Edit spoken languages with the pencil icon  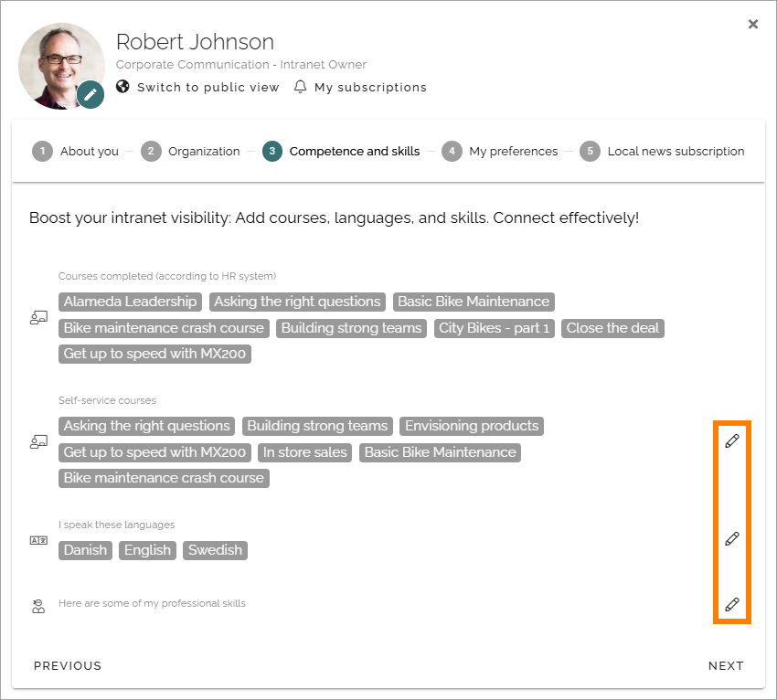tap(732, 538)
